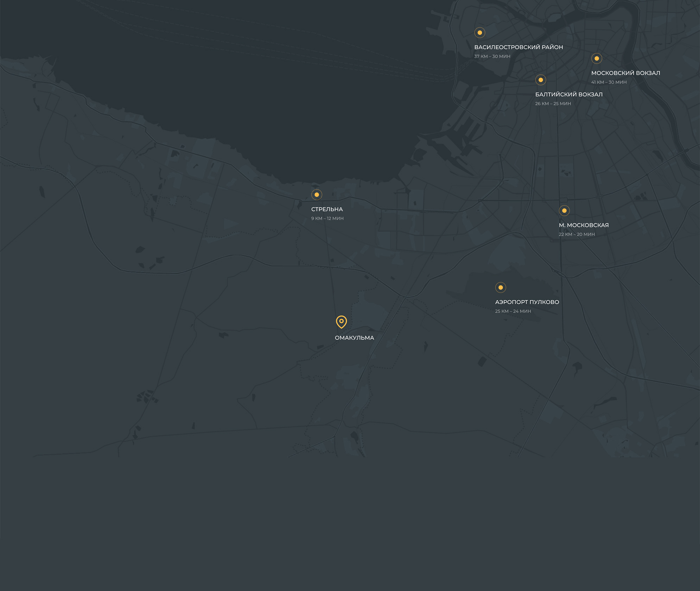This screenshot has height=591, width=700.
Task: Open the ВАСИЛЕОСТРОВСКИЙ РАЙОН label
Action: 518,47
